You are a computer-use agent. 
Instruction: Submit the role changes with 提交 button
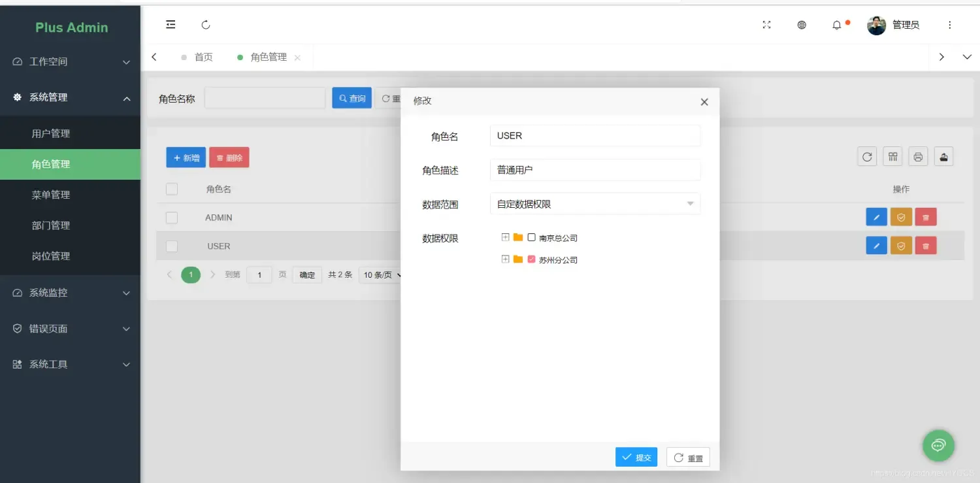(x=636, y=457)
